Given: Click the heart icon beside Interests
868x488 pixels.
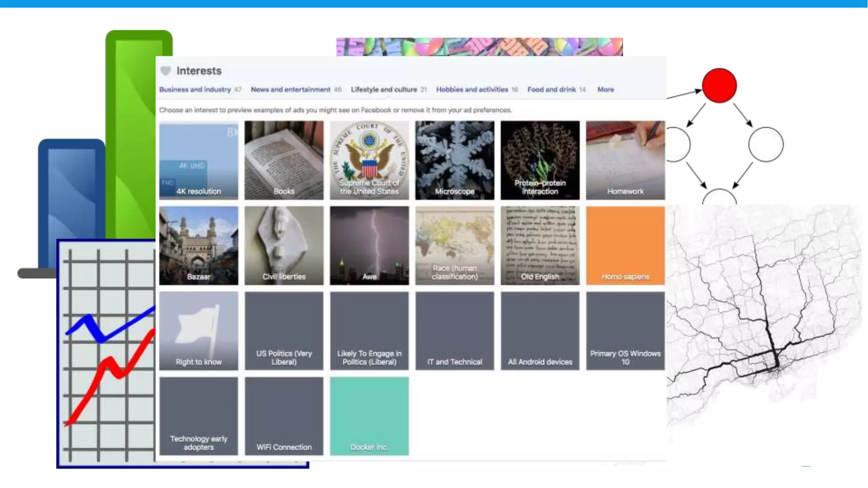Looking at the screenshot, I should tap(165, 71).
